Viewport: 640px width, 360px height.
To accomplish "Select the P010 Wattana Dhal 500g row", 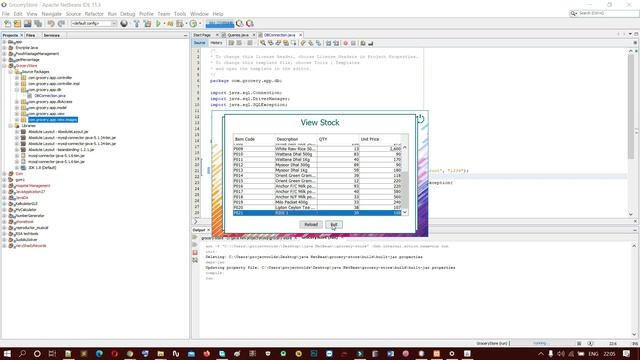I will 317,154.
